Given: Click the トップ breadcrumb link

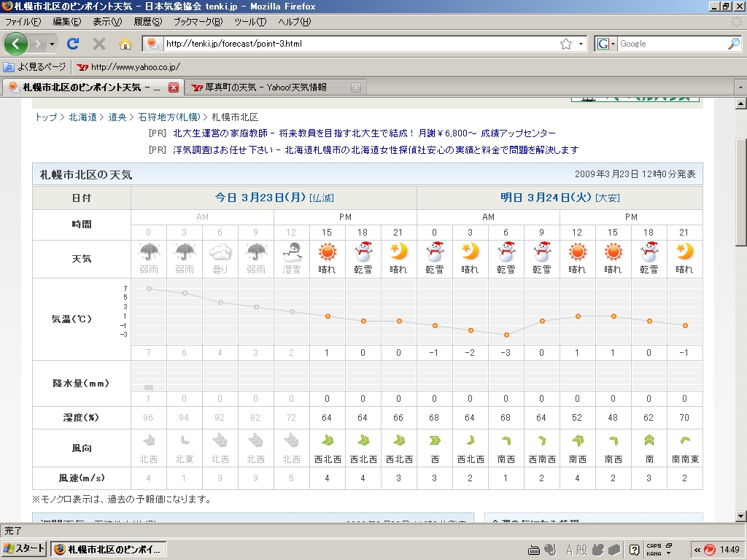Looking at the screenshot, I should 46,117.
